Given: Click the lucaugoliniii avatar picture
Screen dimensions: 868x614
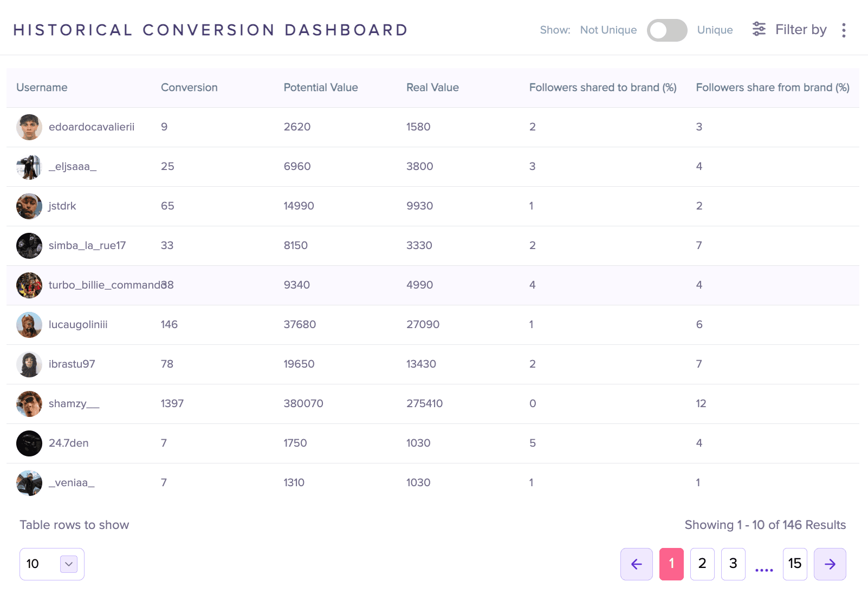Looking at the screenshot, I should pyautogui.click(x=29, y=325).
